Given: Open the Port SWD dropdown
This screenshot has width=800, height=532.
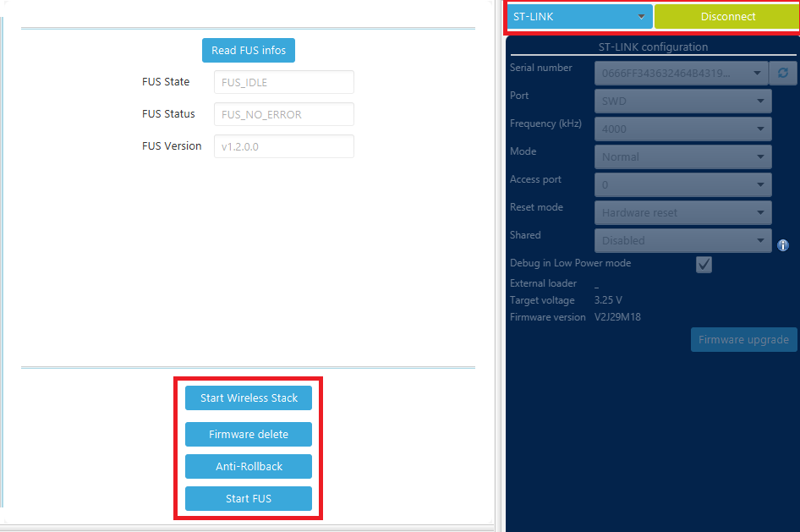Looking at the screenshot, I should [682, 101].
